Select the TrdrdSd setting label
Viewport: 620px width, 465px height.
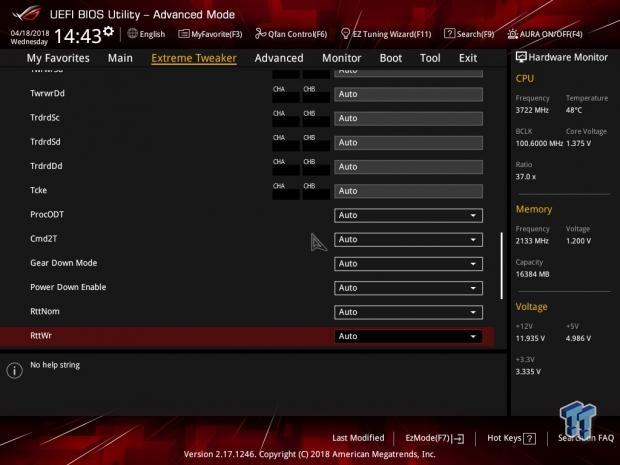[45, 142]
